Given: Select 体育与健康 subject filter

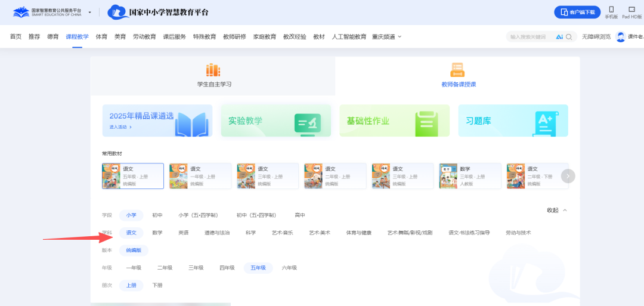Looking at the screenshot, I should pyautogui.click(x=358, y=233).
